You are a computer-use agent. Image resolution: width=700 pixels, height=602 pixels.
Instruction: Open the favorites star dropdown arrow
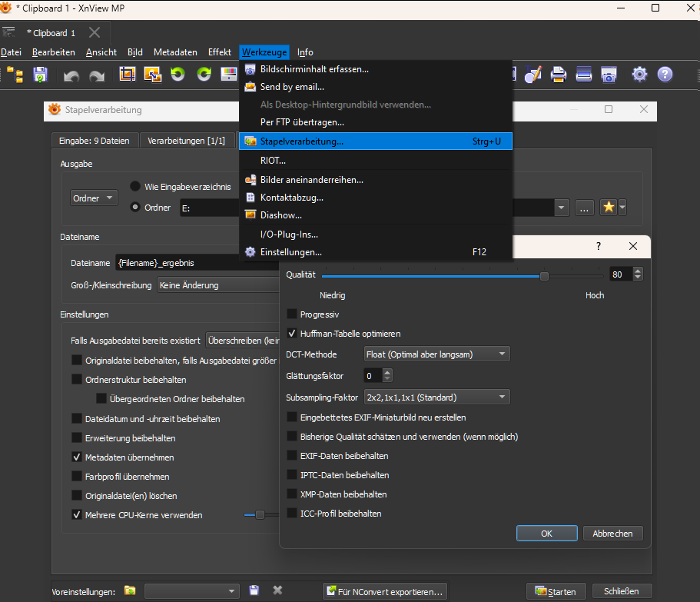tap(622, 208)
